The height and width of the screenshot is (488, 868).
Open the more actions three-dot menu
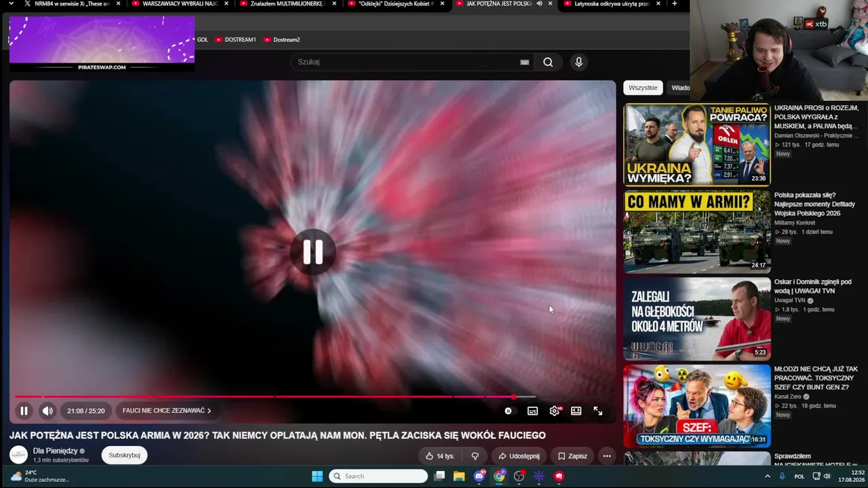pos(607,456)
